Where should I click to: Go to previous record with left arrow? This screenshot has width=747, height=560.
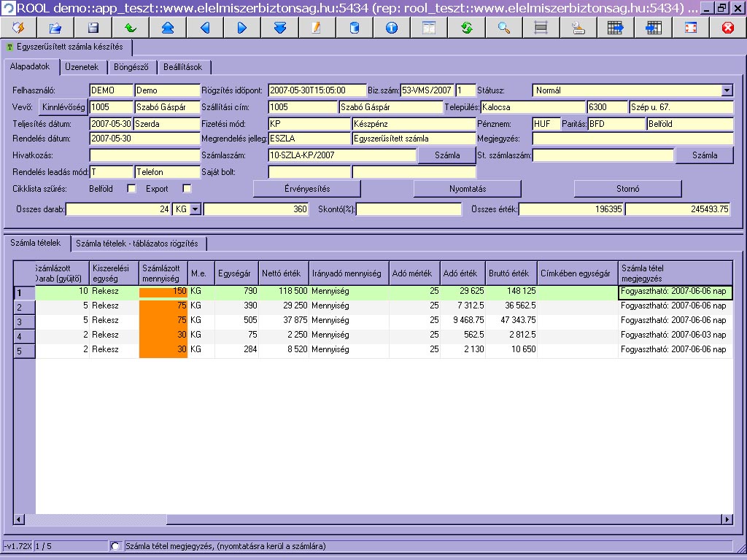(204, 28)
